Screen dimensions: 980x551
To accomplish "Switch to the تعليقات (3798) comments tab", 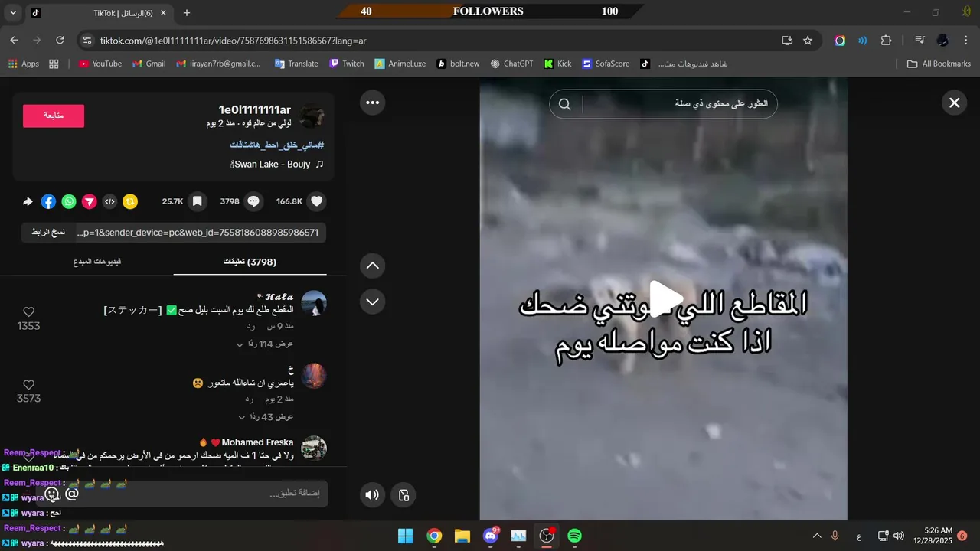I will coord(250,262).
